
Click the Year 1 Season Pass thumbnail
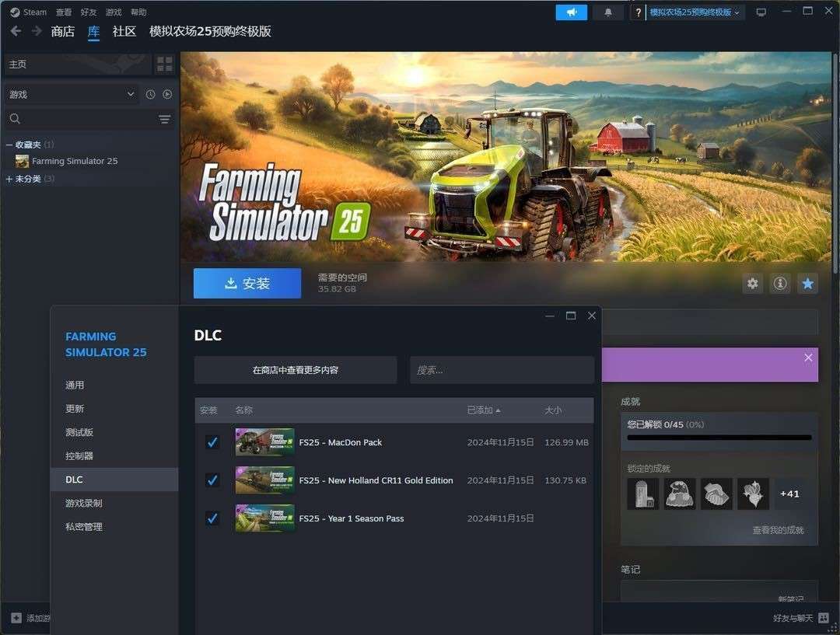pyautogui.click(x=264, y=518)
